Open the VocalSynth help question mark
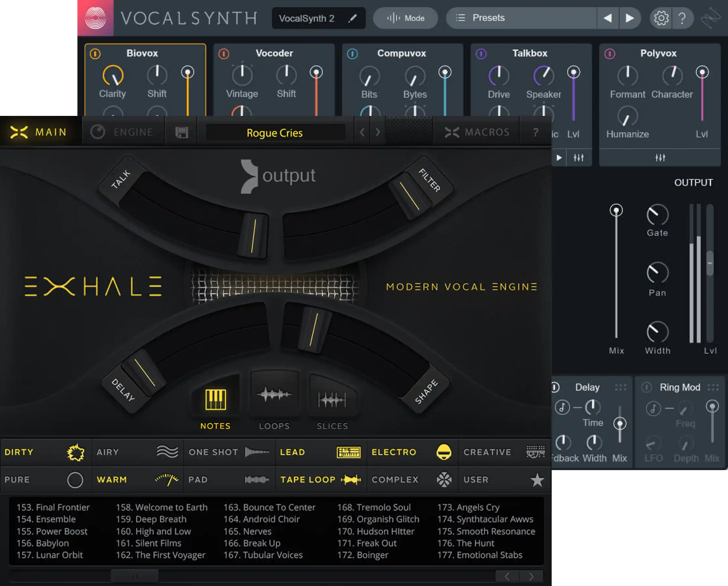 [x=682, y=18]
